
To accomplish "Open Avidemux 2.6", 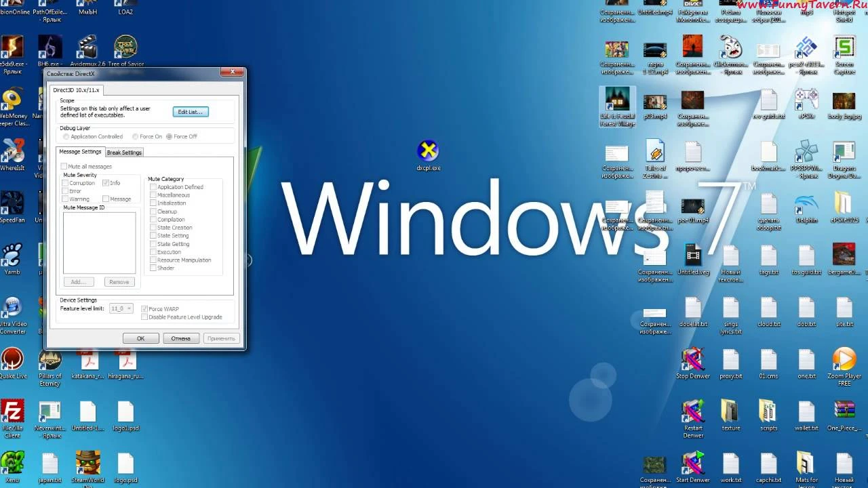I will [87, 47].
